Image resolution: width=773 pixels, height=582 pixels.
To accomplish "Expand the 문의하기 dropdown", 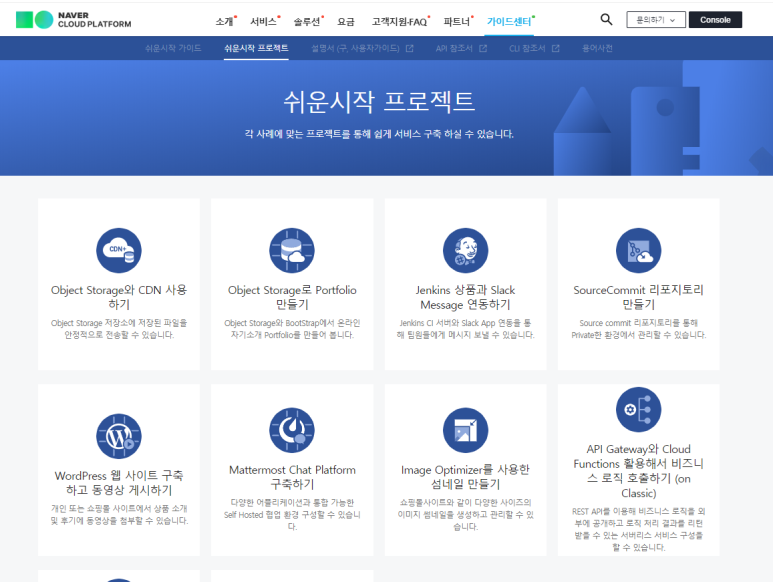I will tap(656, 20).
